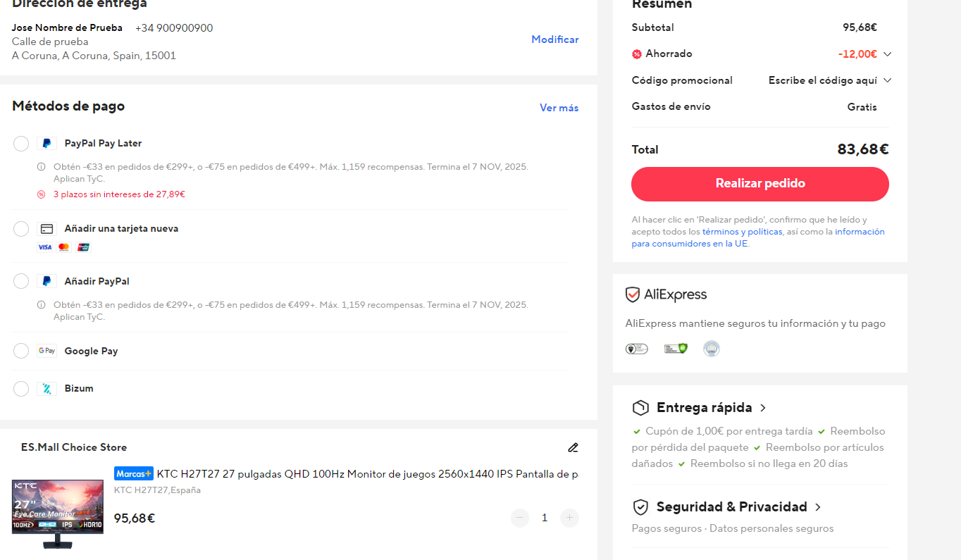The height and width of the screenshot is (560, 961).
Task: Click the Gratis shipping value
Action: pyautogui.click(x=862, y=107)
